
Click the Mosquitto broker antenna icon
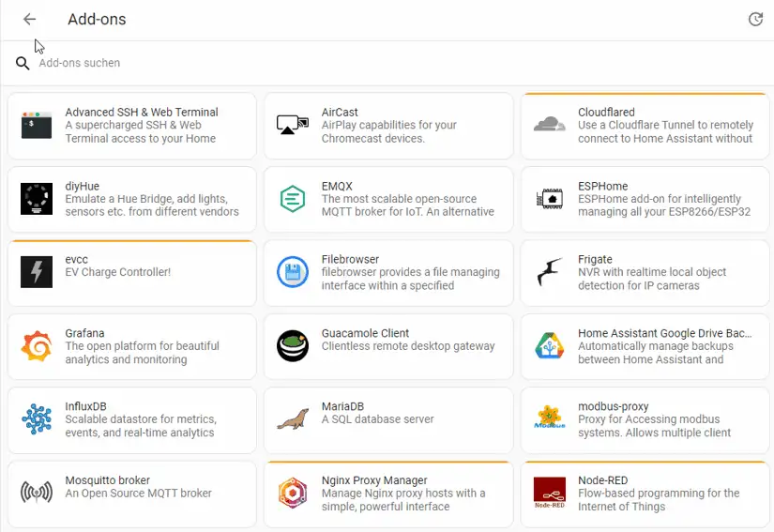[37, 493]
